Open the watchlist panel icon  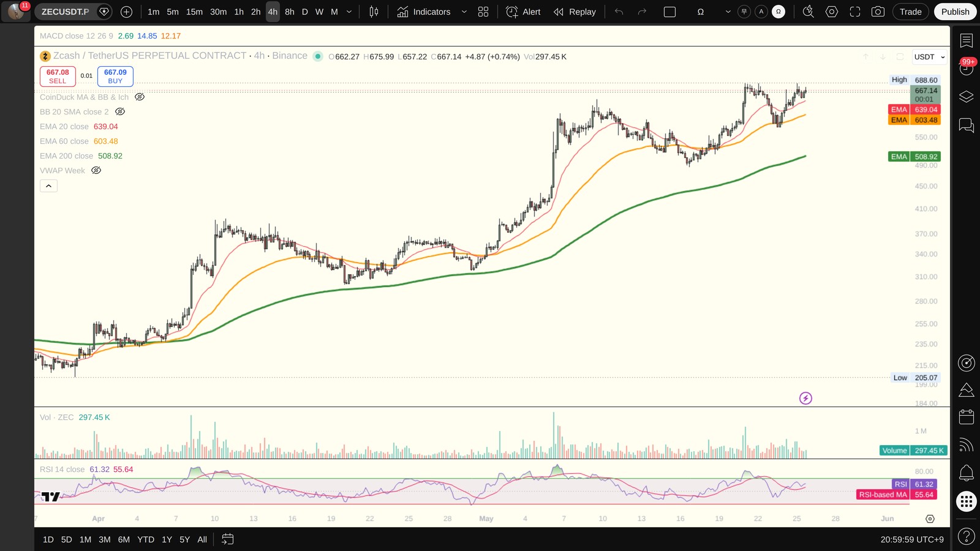[967, 40]
